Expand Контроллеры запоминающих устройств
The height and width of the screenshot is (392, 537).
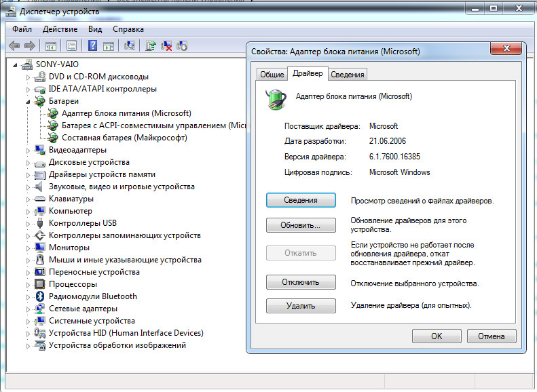pos(28,236)
